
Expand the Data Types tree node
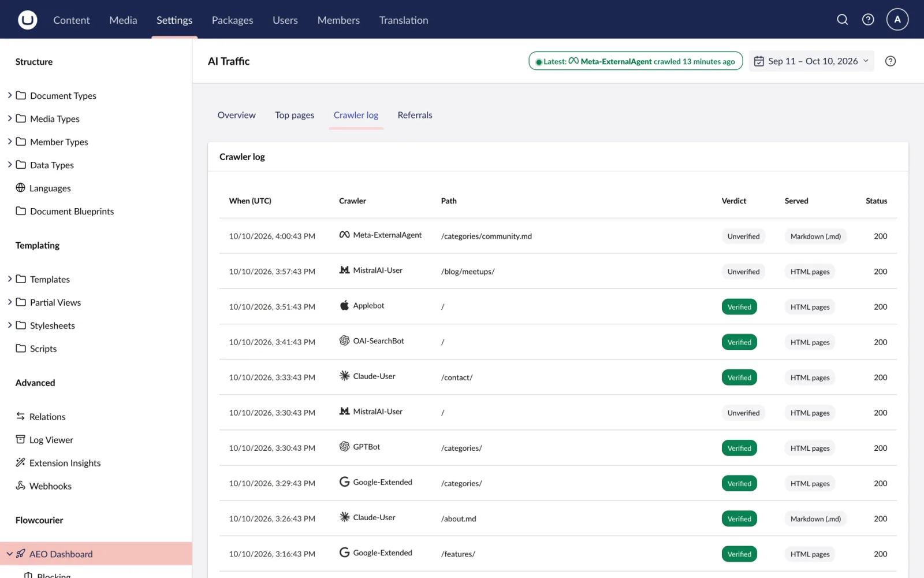point(10,164)
